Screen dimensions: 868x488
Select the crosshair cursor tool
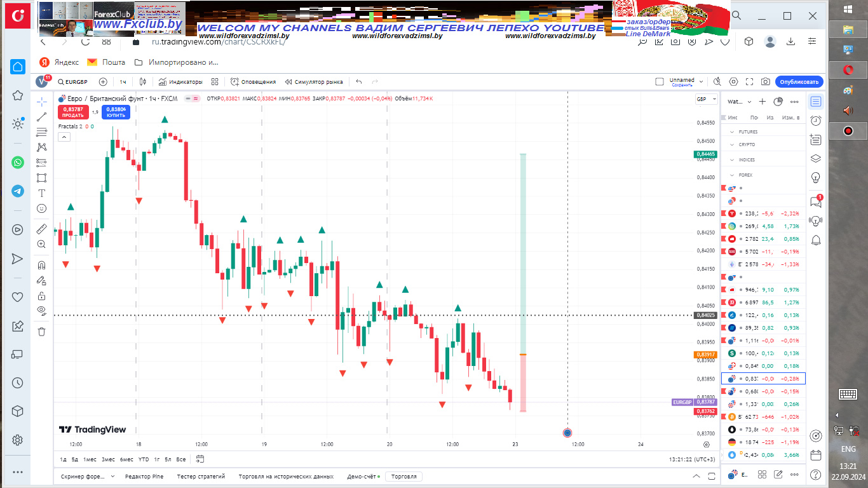click(42, 102)
